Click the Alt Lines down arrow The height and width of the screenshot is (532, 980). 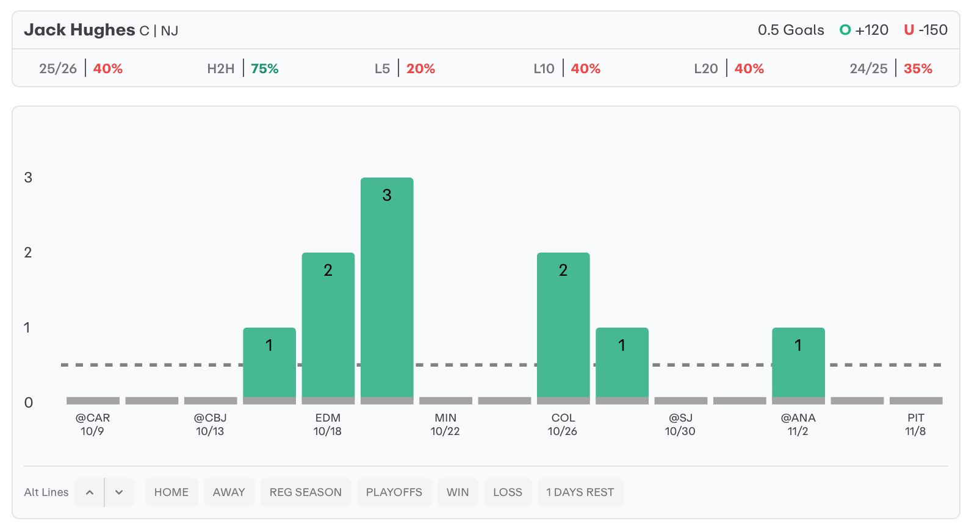[x=119, y=492]
